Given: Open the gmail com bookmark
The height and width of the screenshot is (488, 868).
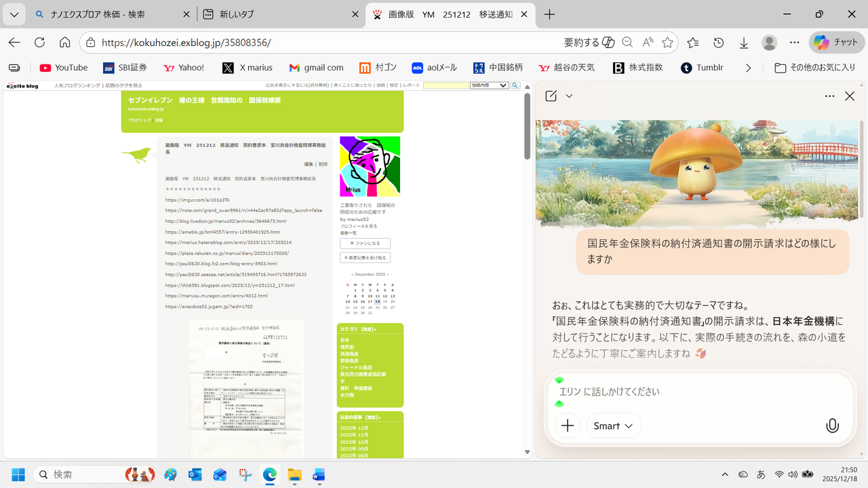Looking at the screenshot, I should (316, 68).
